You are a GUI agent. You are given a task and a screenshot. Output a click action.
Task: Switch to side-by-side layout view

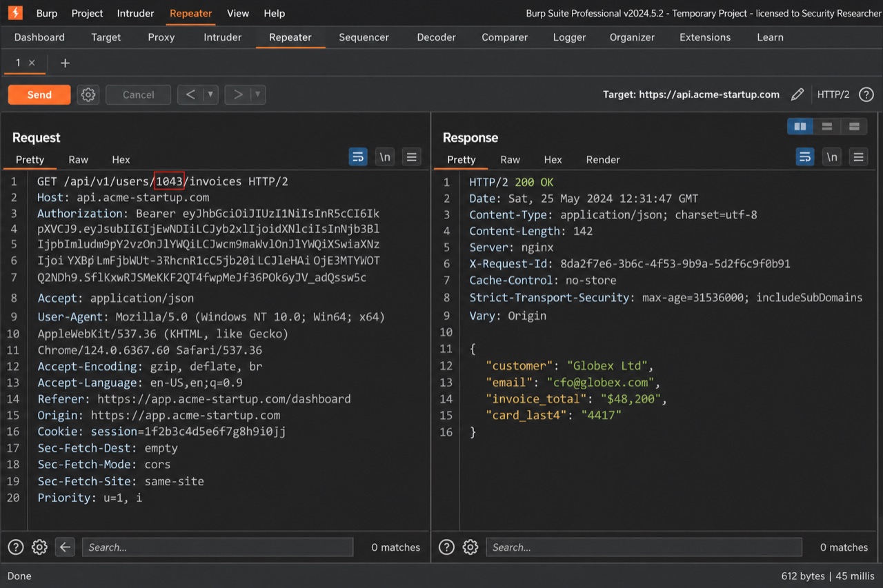tap(800, 126)
